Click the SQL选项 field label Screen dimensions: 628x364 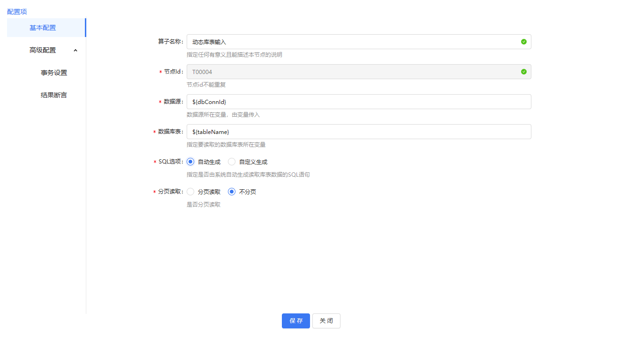tap(171, 162)
